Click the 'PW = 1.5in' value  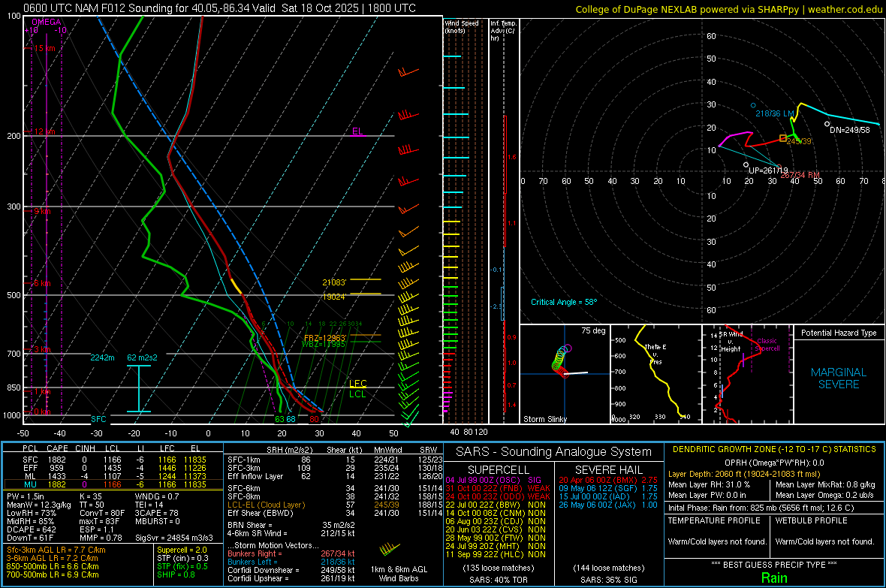pyautogui.click(x=26, y=496)
